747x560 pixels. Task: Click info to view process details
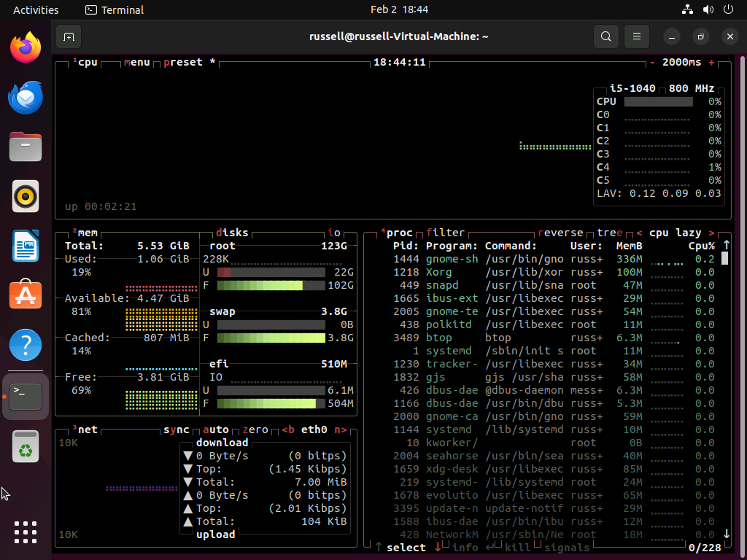pyautogui.click(x=466, y=547)
